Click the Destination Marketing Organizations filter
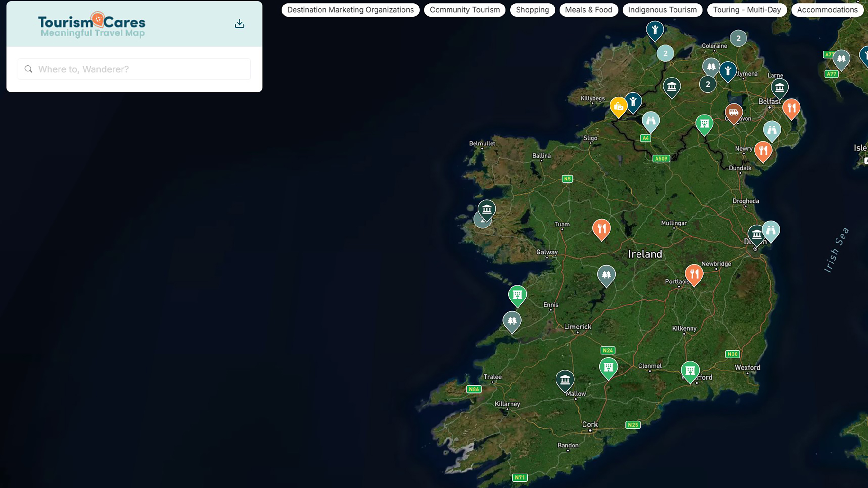 pyautogui.click(x=350, y=10)
